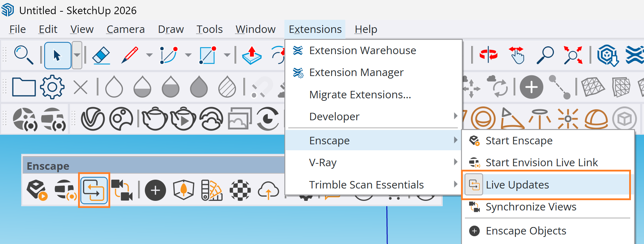Click the round plus add button
The height and width of the screenshot is (244, 644).
pos(531,87)
